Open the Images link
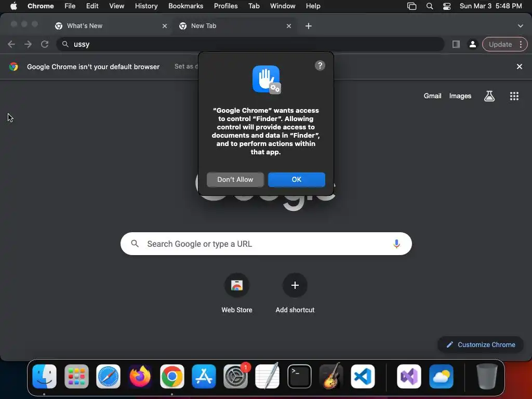 [x=460, y=96]
